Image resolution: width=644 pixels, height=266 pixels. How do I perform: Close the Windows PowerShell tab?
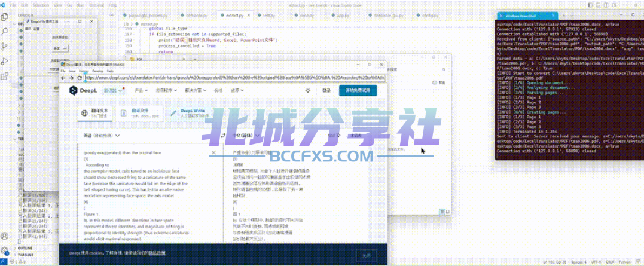click(x=553, y=16)
